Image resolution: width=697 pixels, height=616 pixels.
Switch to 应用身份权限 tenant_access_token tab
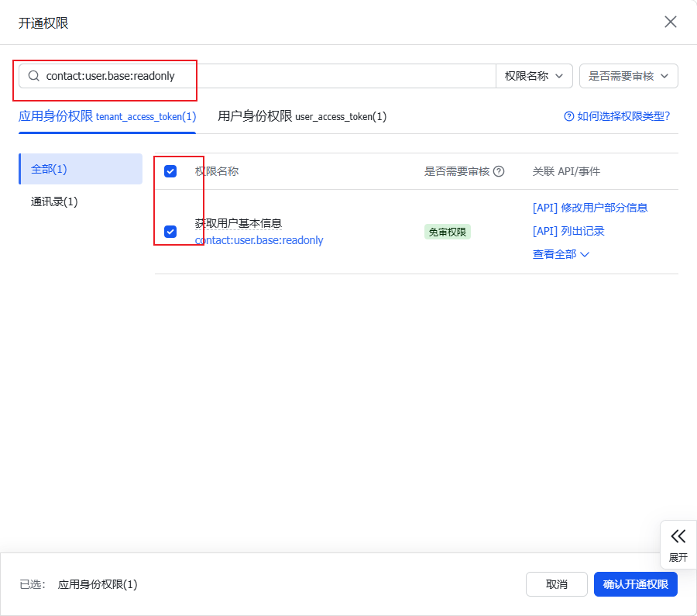[107, 116]
